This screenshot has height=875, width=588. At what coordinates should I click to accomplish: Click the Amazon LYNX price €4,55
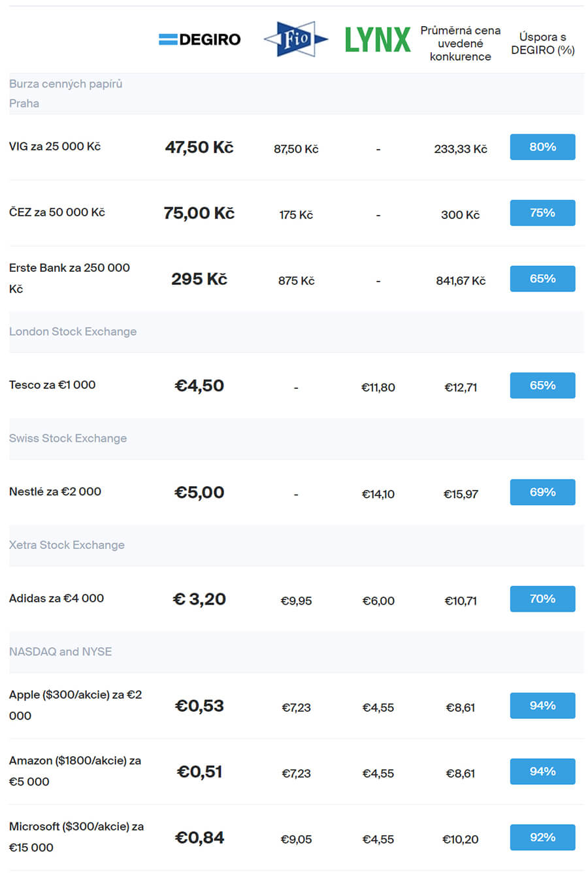point(378,774)
